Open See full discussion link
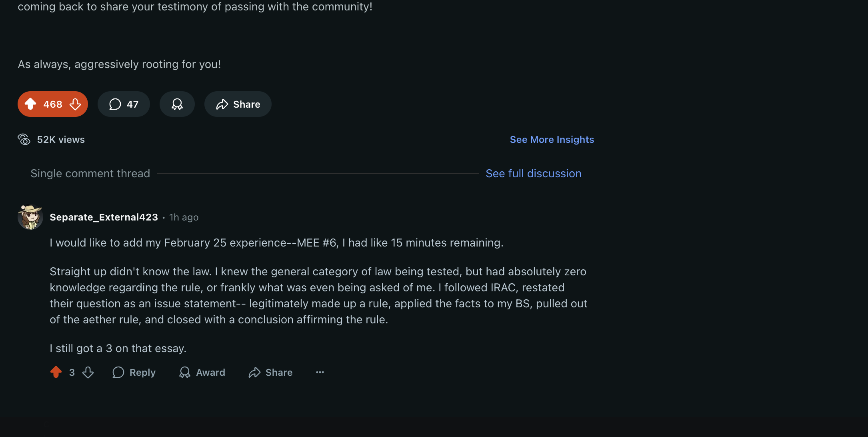 point(533,173)
